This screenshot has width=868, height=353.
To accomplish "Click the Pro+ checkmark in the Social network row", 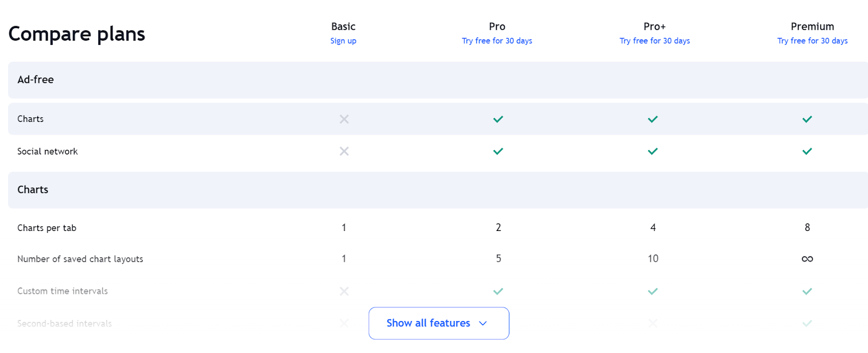I will pos(653,151).
